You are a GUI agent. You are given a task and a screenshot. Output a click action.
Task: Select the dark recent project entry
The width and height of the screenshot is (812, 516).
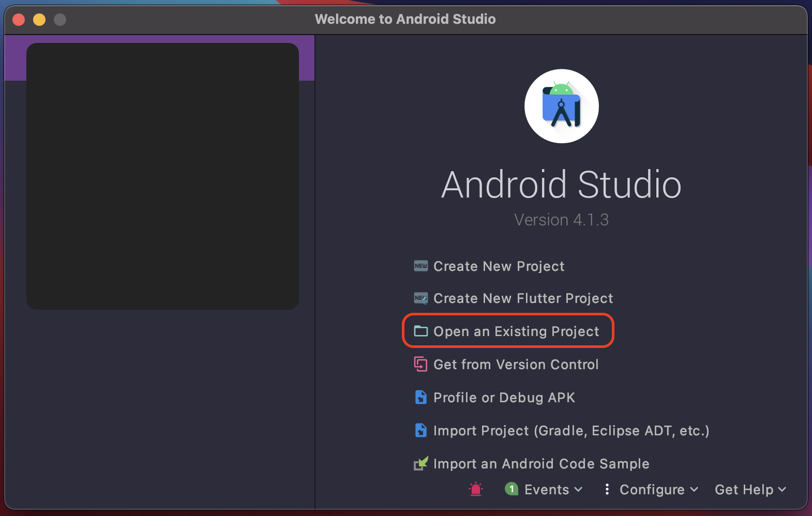pos(162,176)
